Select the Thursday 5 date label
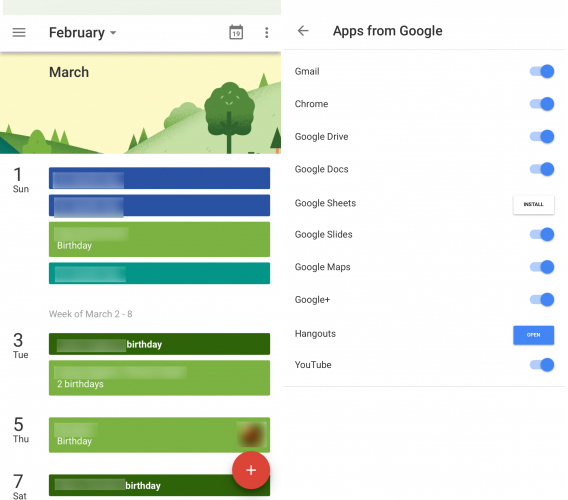568x500 pixels. (x=21, y=430)
